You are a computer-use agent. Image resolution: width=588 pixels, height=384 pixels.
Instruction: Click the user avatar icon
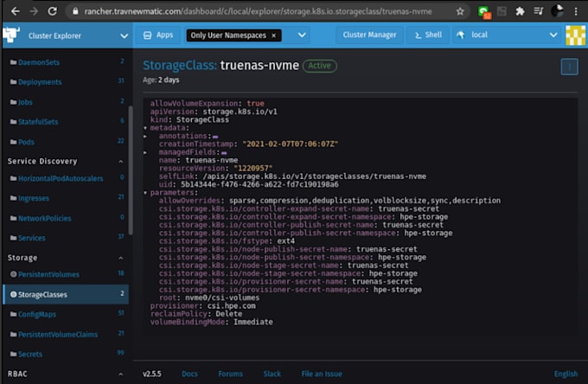[x=574, y=35]
